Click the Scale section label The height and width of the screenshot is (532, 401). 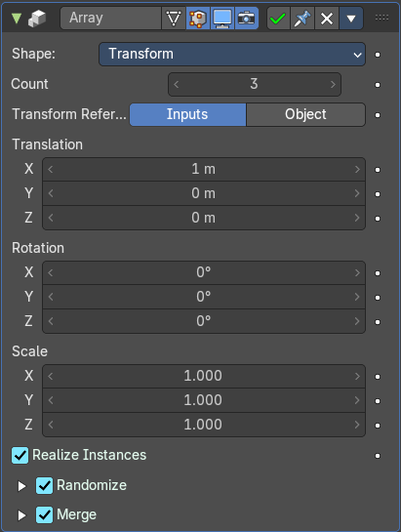29,351
